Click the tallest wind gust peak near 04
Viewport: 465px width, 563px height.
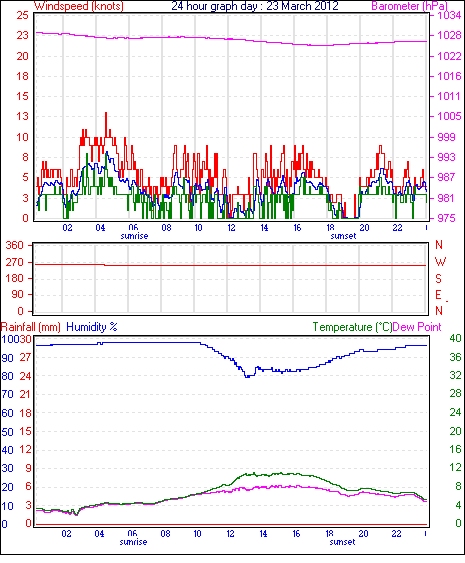point(106,114)
